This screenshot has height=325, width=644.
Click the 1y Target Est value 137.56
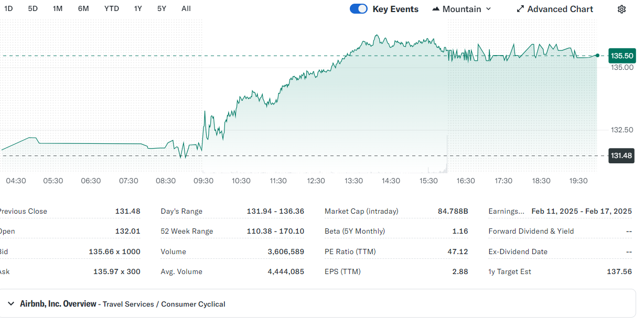point(619,271)
